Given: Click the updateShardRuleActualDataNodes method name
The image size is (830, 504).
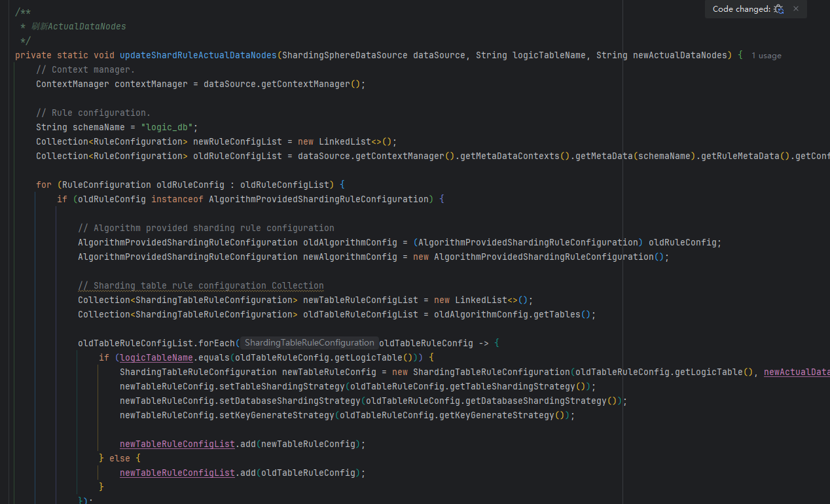Looking at the screenshot, I should [198, 55].
